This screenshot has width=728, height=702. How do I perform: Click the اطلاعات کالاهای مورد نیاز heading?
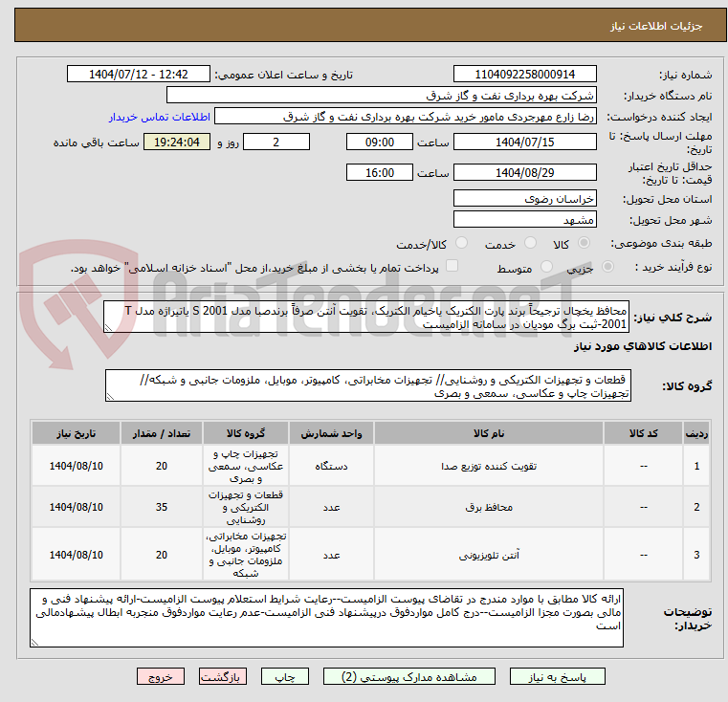pos(643,346)
